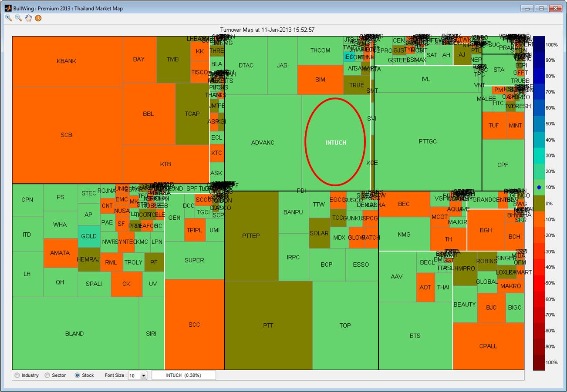567x392 pixels.
Task: Click the SIRI stock block
Action: (x=152, y=334)
